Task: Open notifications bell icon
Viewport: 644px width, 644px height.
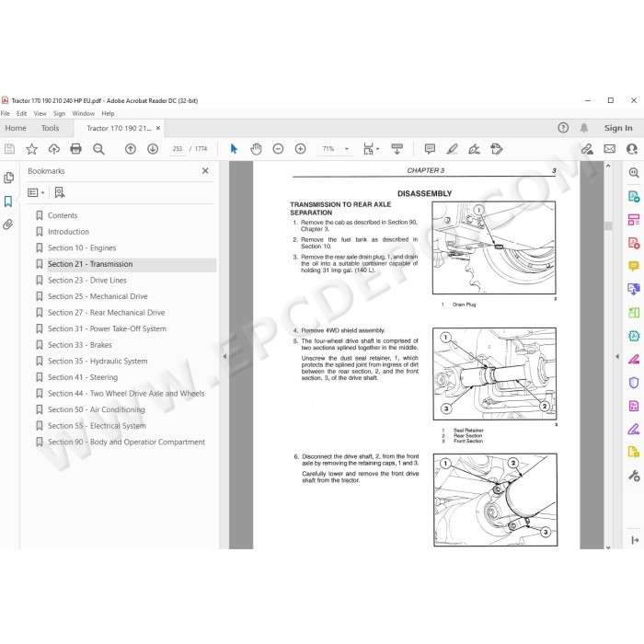Action: coord(583,128)
